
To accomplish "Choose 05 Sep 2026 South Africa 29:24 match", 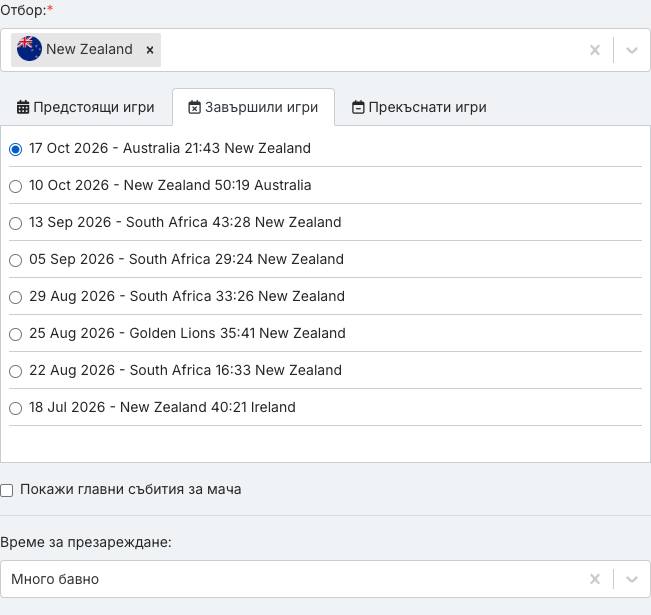I will point(15,260).
